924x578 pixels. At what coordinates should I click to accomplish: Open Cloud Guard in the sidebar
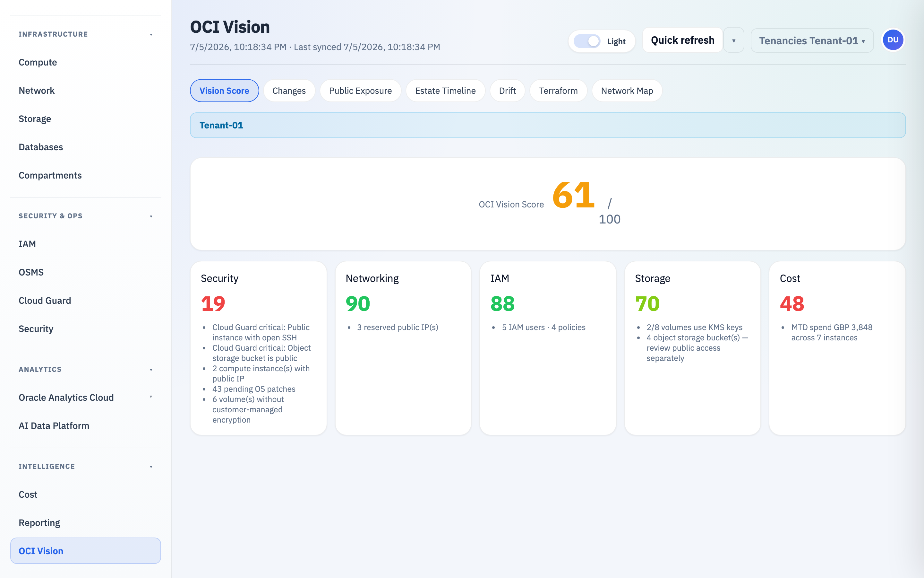click(x=86, y=301)
